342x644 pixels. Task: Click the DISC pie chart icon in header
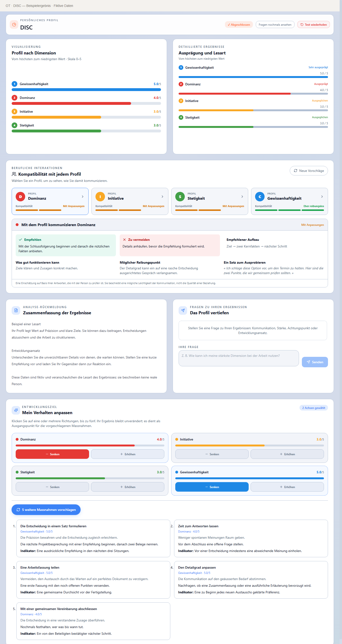point(14,24)
